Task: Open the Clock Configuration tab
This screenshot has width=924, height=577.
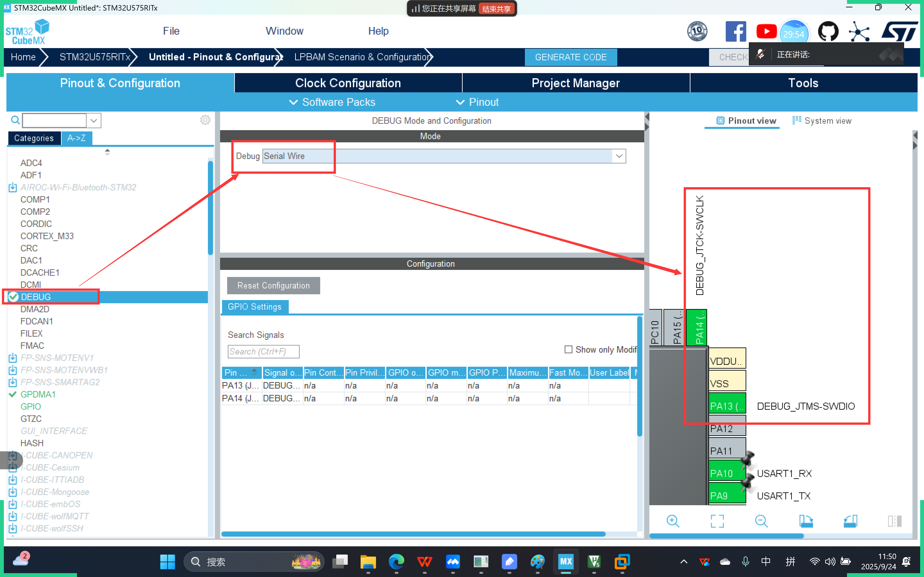Action: coord(348,83)
